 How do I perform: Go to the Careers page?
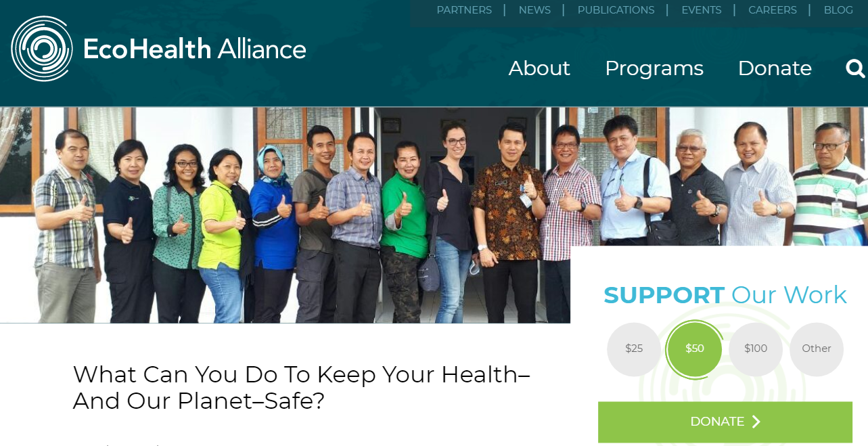(x=773, y=10)
